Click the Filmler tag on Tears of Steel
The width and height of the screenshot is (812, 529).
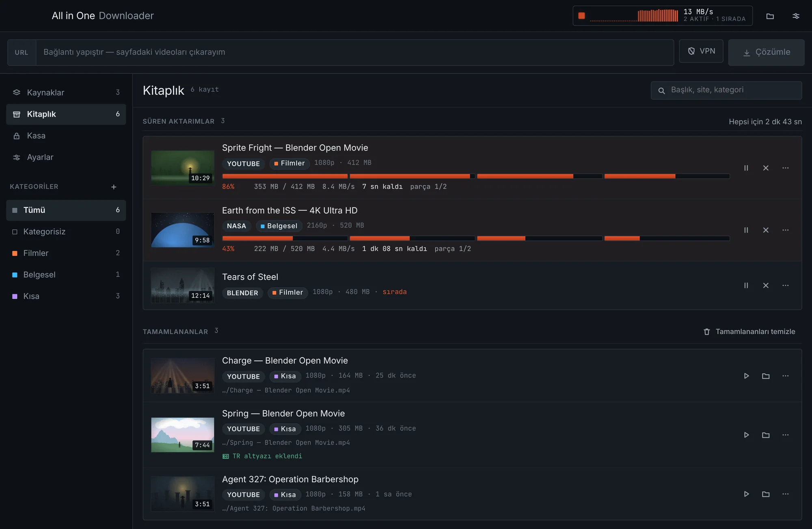pyautogui.click(x=288, y=292)
